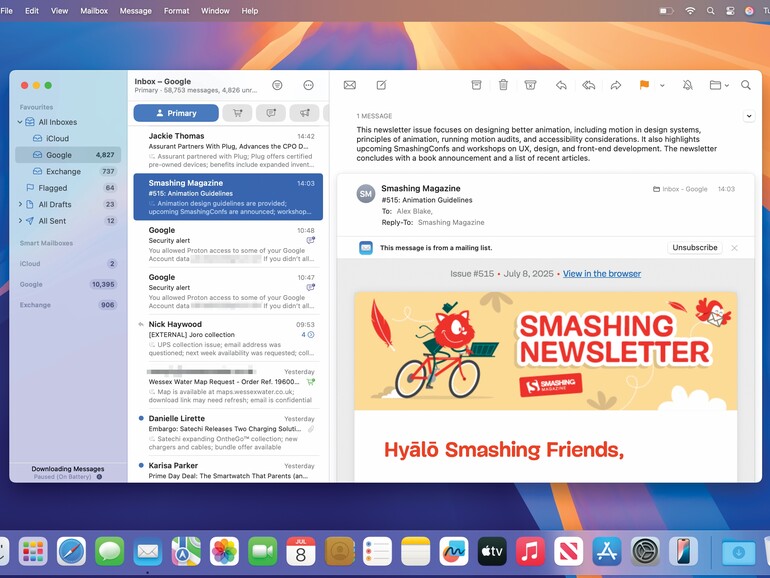The image size is (770, 578).
Task: Click the Get Mail envelope icon
Action: (350, 85)
